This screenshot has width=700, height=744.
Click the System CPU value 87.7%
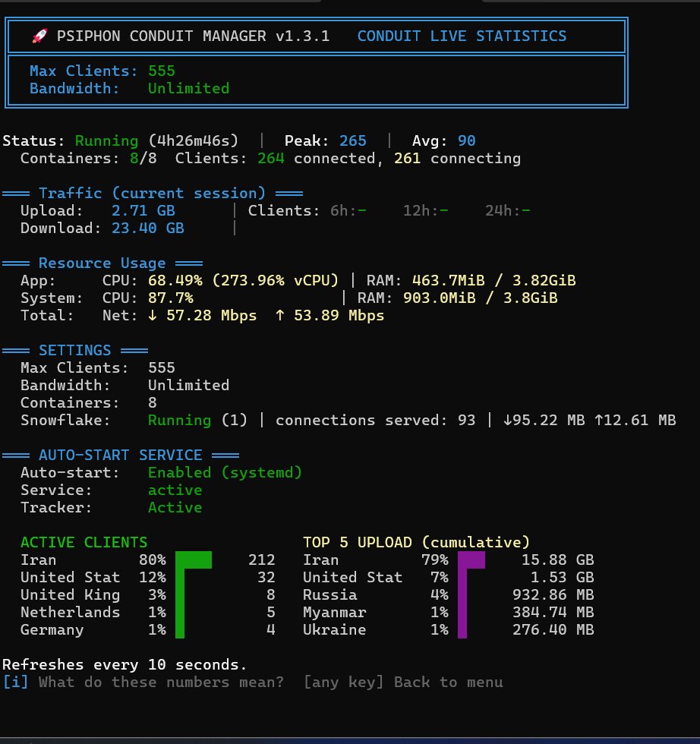170,298
